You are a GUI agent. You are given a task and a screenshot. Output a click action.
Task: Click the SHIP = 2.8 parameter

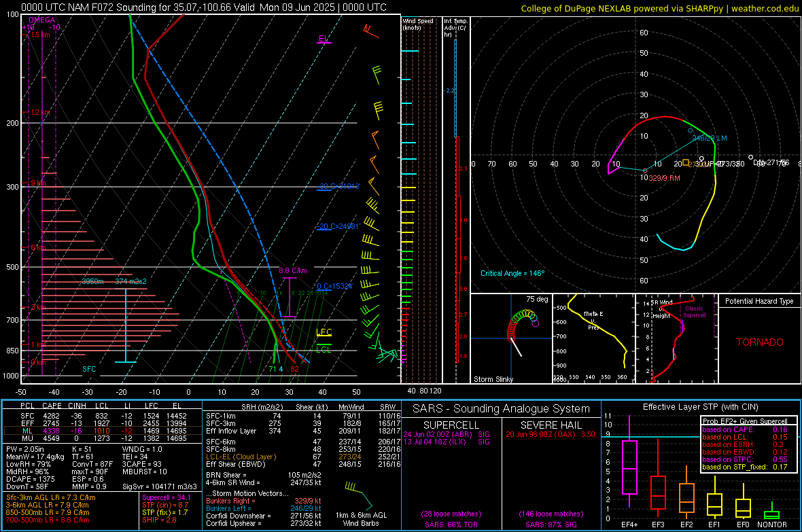pyautogui.click(x=159, y=520)
